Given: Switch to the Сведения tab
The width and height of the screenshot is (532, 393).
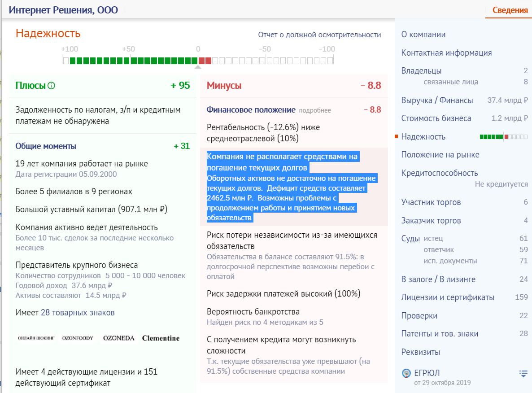Looking at the screenshot, I should [x=510, y=10].
